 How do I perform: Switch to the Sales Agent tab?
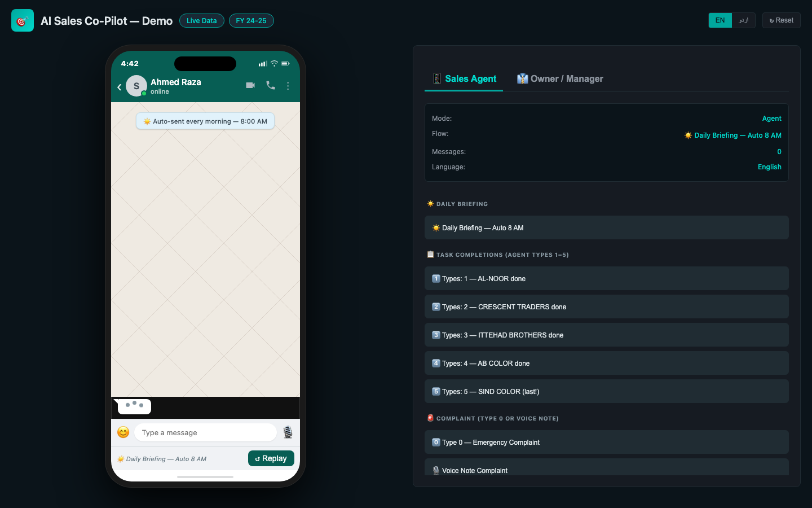pyautogui.click(x=464, y=79)
